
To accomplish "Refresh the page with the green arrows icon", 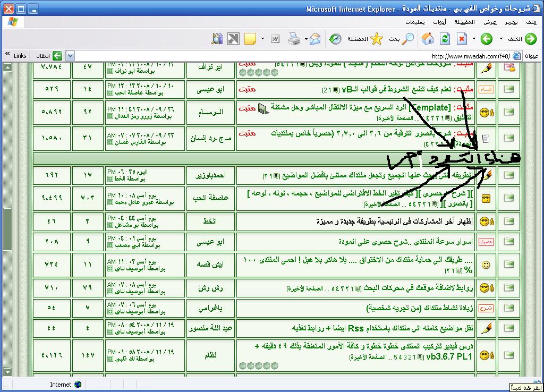I will 445,39.
